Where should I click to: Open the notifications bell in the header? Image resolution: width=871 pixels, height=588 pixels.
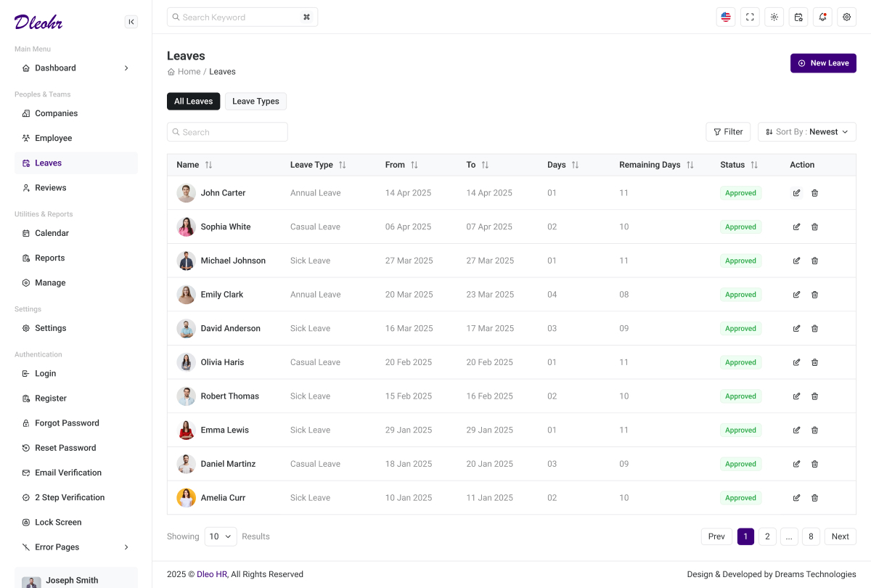pyautogui.click(x=822, y=17)
